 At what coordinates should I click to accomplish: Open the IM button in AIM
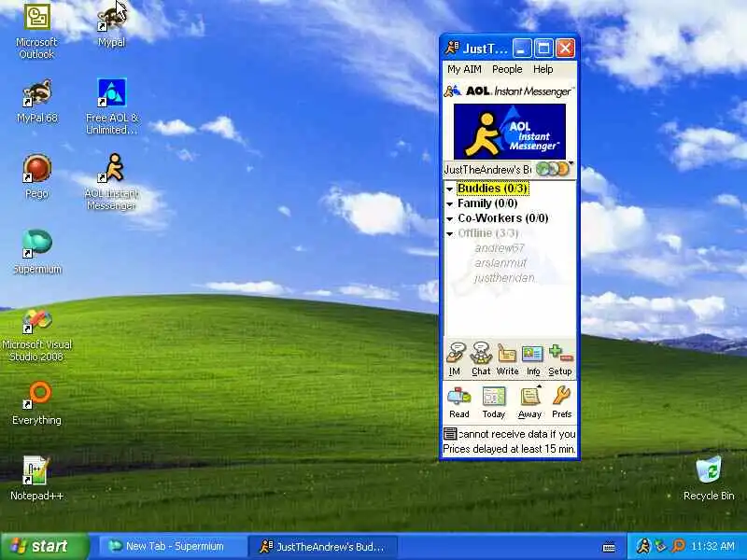click(455, 359)
